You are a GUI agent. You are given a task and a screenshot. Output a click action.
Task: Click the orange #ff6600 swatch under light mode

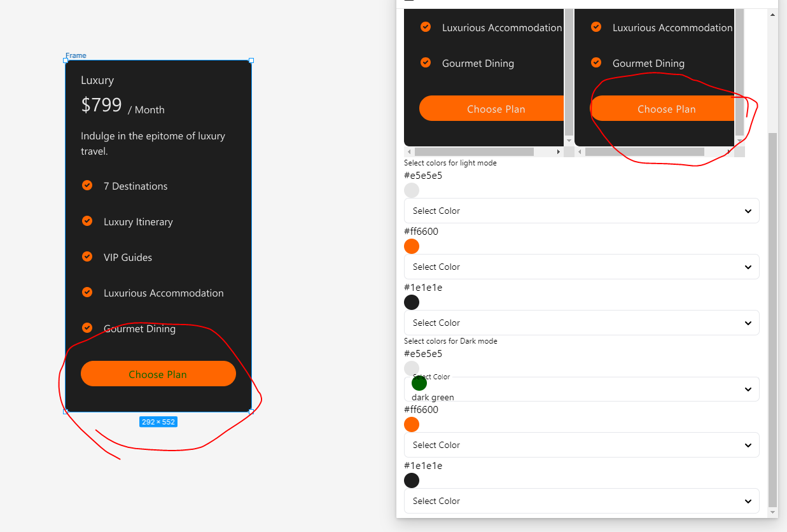click(x=412, y=246)
